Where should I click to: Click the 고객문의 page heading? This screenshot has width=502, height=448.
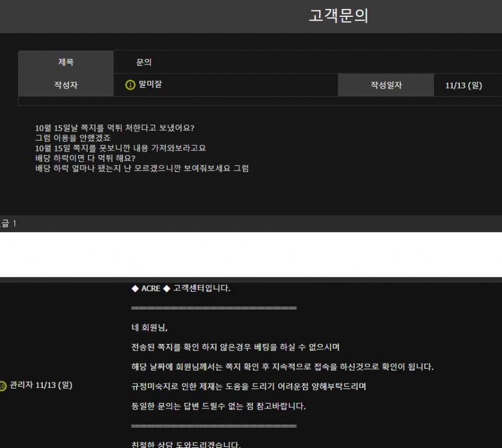(338, 16)
